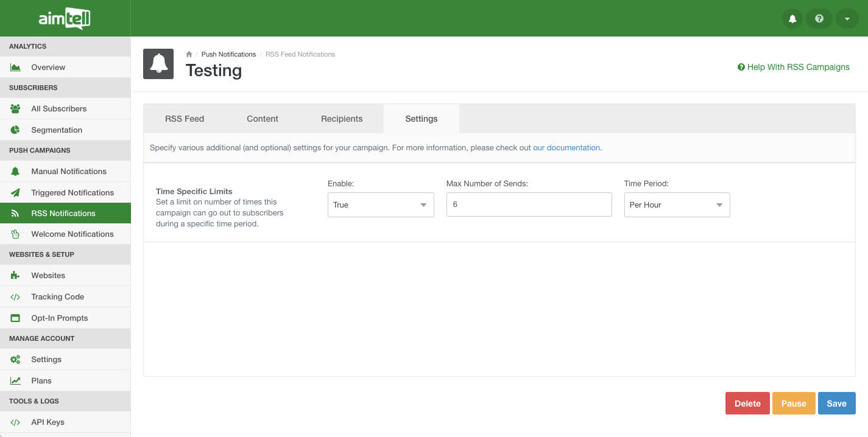Click the Testing page title
This screenshot has height=437, width=868.
pos(214,71)
